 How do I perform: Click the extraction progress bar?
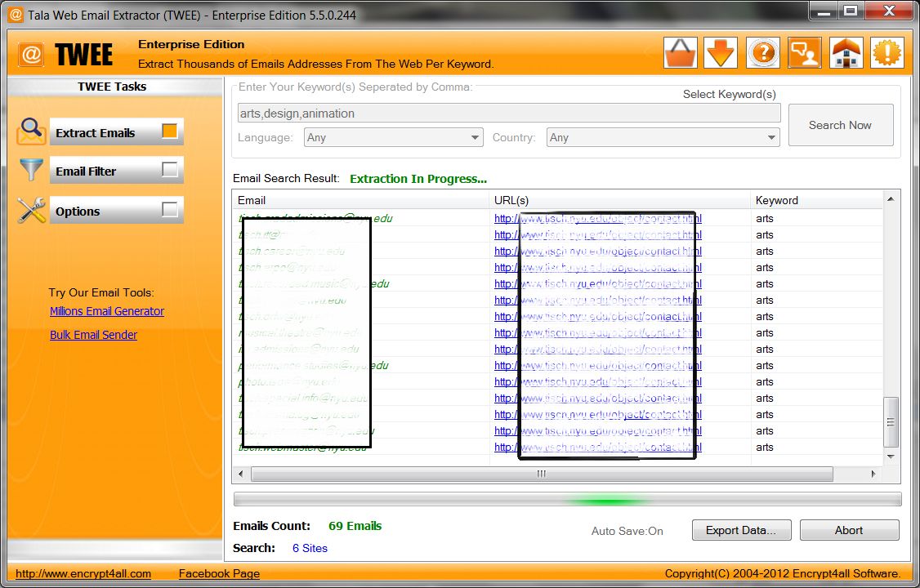point(567,500)
